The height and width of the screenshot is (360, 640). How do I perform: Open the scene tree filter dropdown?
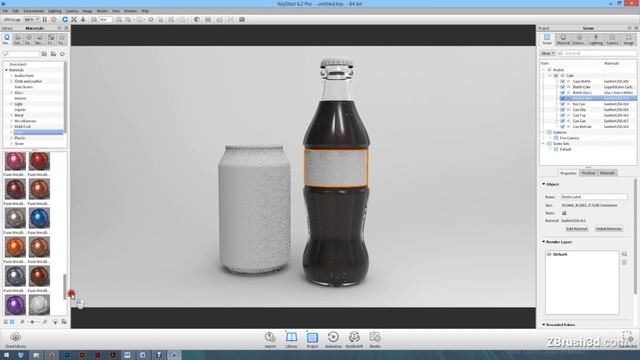coord(548,53)
